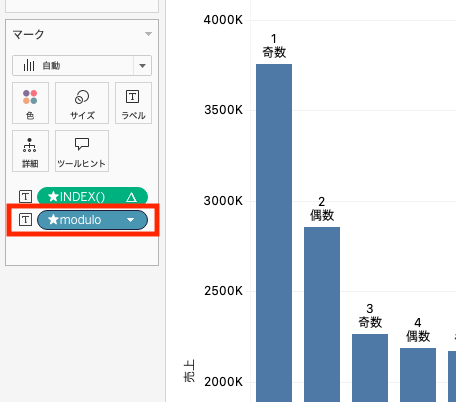Open the ツールヒント (Tooltip) card
Screen dimensions: 456x402
[x=82, y=151]
